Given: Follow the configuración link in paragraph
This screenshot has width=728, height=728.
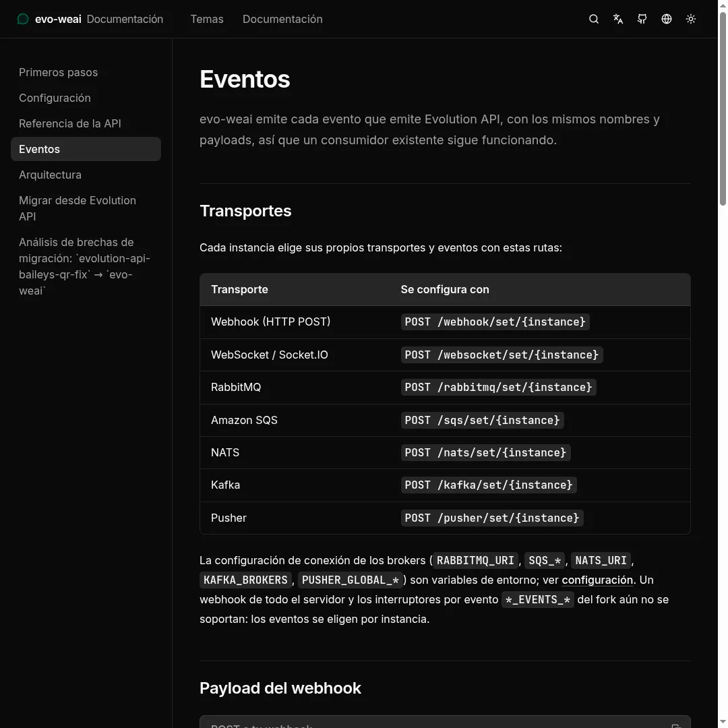Looking at the screenshot, I should coord(597,580).
